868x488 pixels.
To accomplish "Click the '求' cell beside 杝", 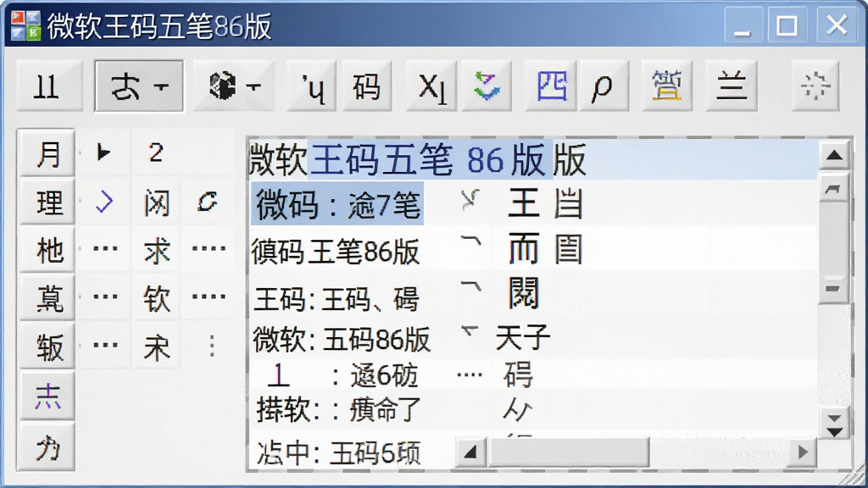I will (156, 251).
